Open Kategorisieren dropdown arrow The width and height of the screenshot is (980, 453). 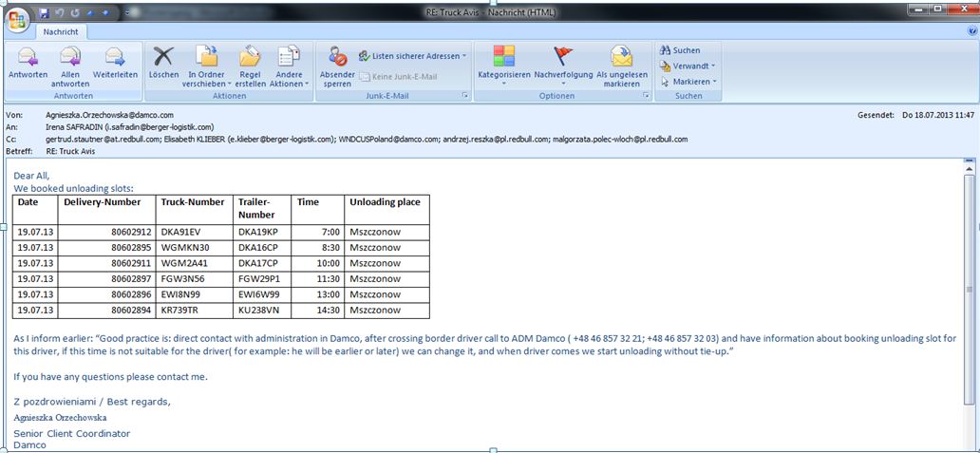click(503, 84)
